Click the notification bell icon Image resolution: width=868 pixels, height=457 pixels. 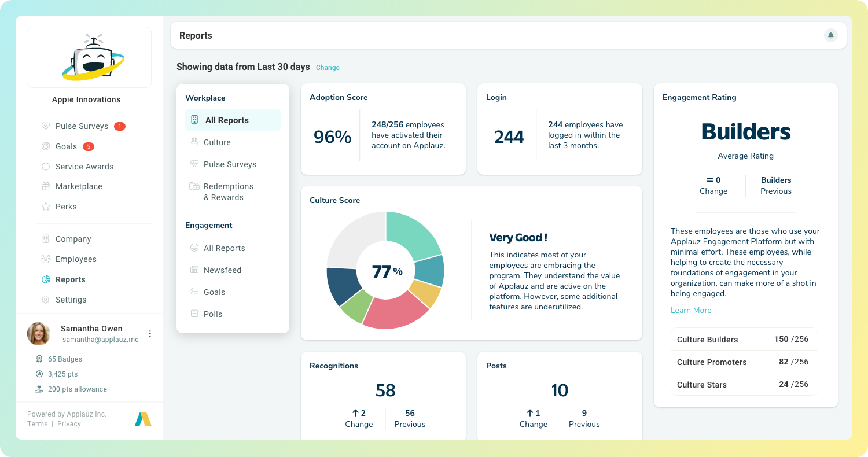pyautogui.click(x=830, y=35)
